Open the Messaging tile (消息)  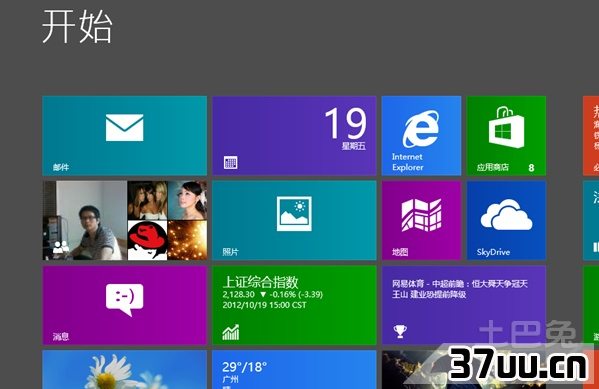pyautogui.click(x=125, y=305)
